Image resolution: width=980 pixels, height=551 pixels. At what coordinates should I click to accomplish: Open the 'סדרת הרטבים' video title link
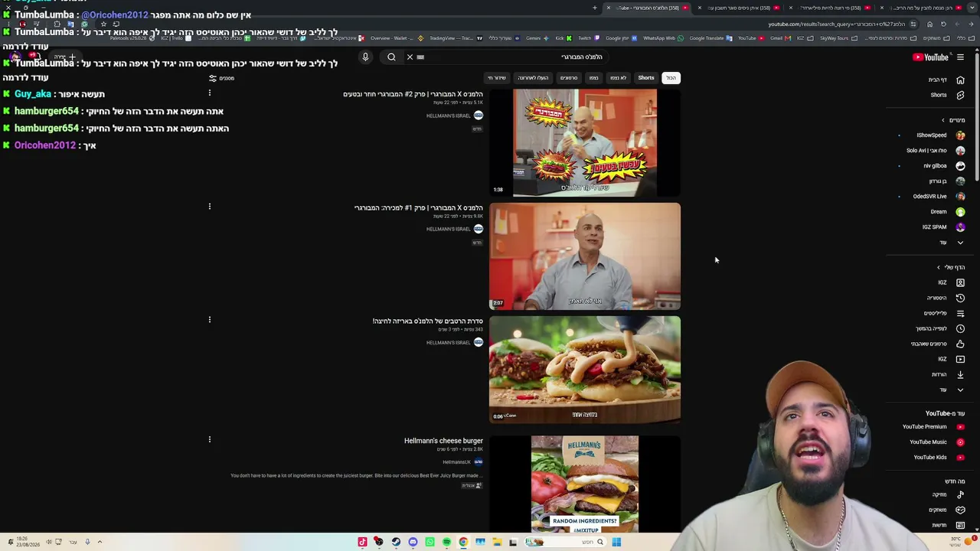click(427, 321)
